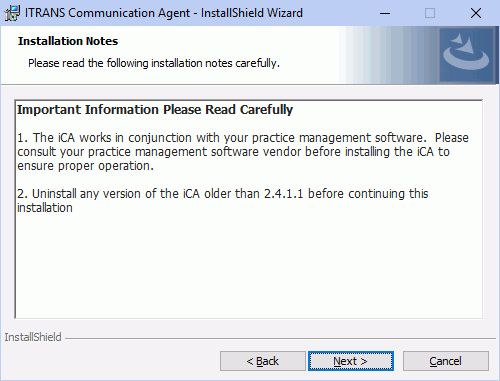
Task: Go to the next step with Next
Action: (x=351, y=361)
